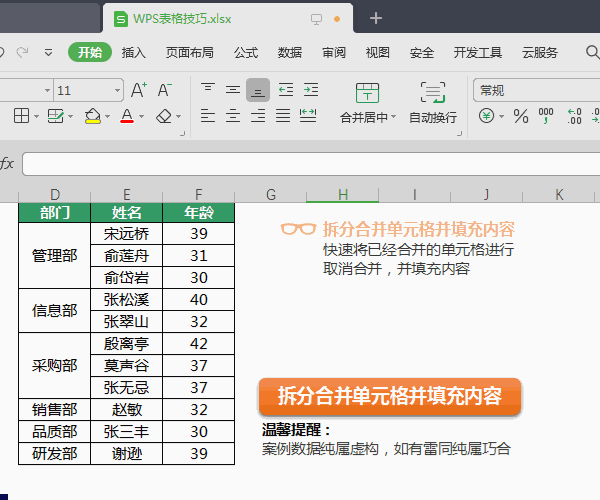
Task: Open the eraser clear dropdown arrow
Action: click(178, 116)
